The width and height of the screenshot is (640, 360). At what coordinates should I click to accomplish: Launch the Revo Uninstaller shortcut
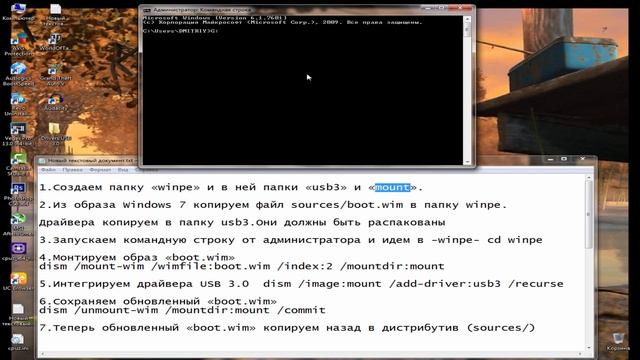[x=18, y=104]
